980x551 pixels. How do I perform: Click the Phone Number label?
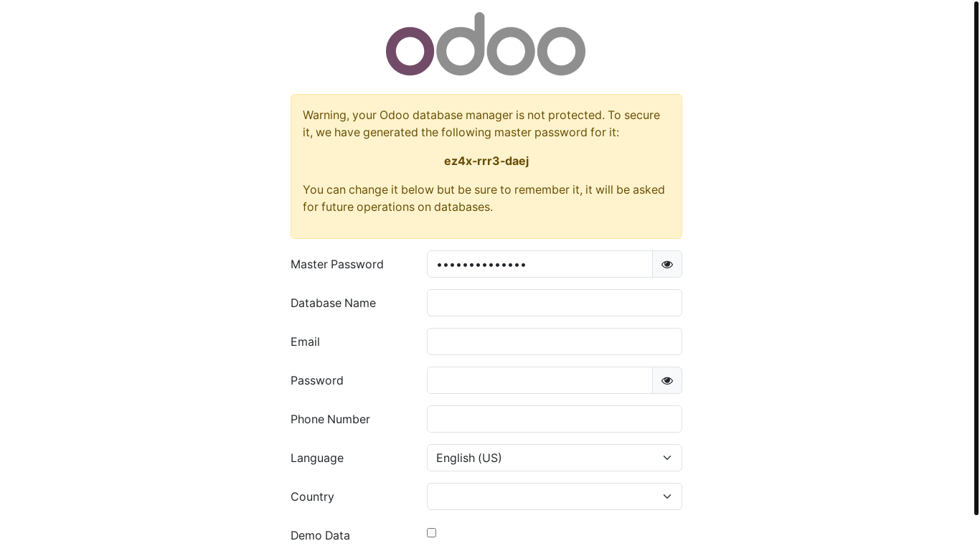330,419
